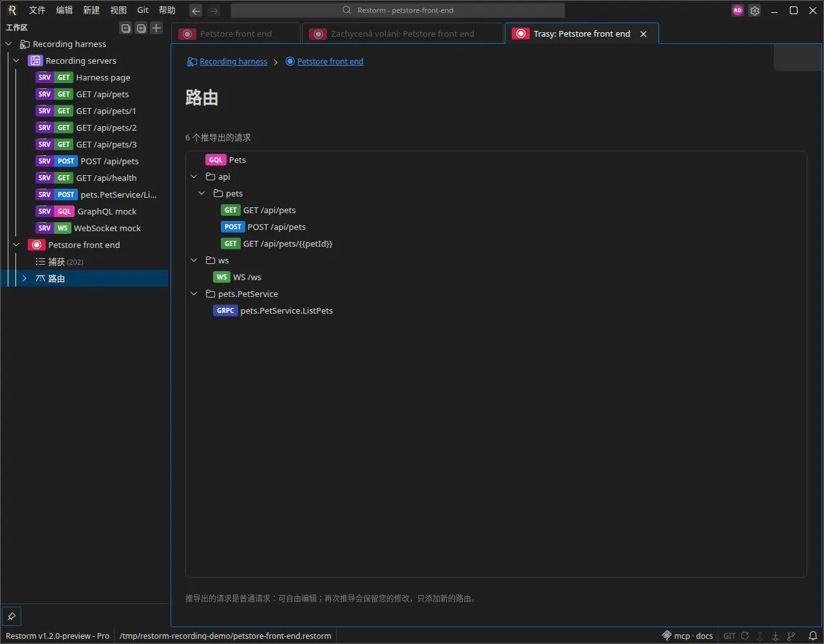
Task: Click the WS badge for WS /ws
Action: [221, 277]
